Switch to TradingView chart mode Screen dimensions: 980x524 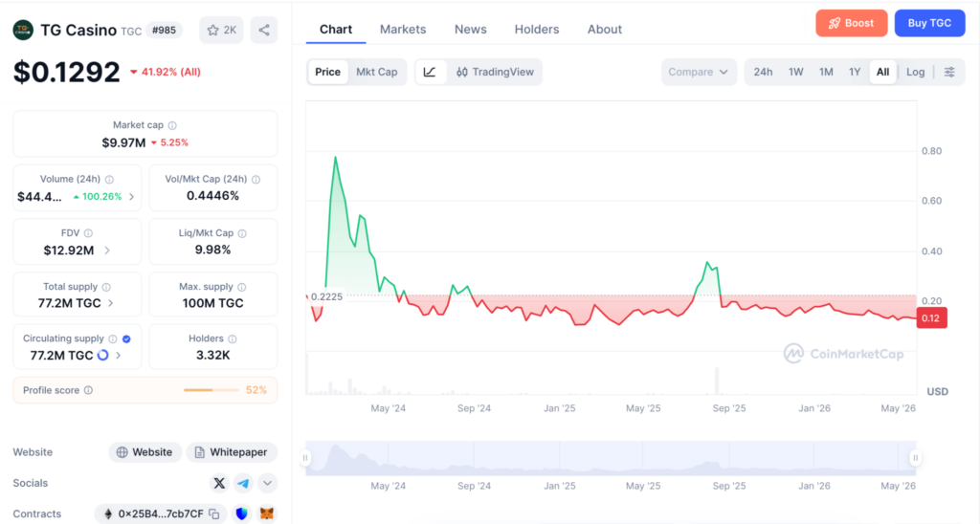pyautogui.click(x=495, y=72)
